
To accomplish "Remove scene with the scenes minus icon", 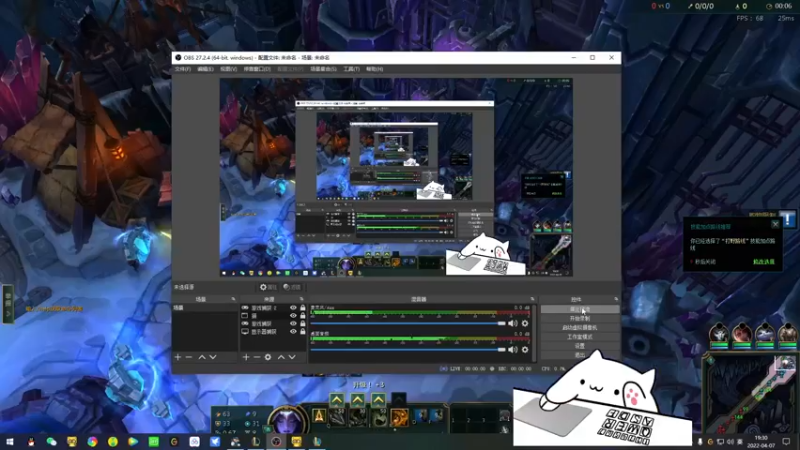I will [189, 357].
